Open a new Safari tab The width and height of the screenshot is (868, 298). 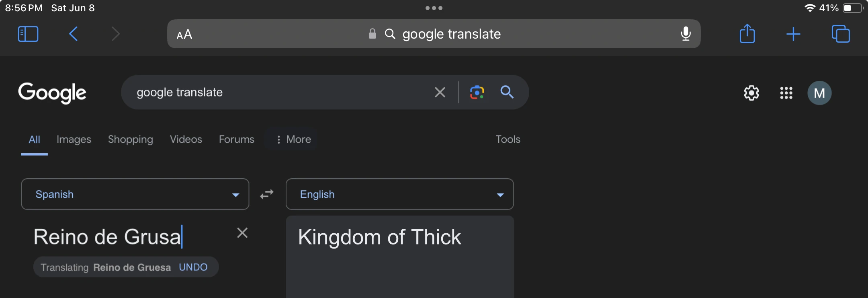coord(793,34)
